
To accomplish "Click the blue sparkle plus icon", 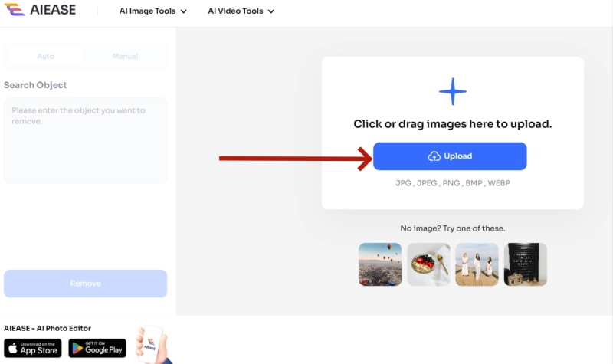I will click(x=452, y=92).
